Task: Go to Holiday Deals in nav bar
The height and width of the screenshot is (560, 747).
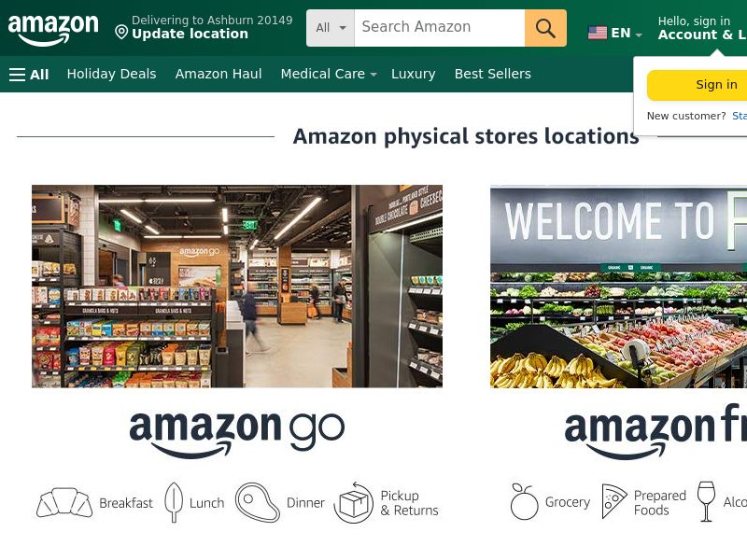Action: (x=111, y=74)
